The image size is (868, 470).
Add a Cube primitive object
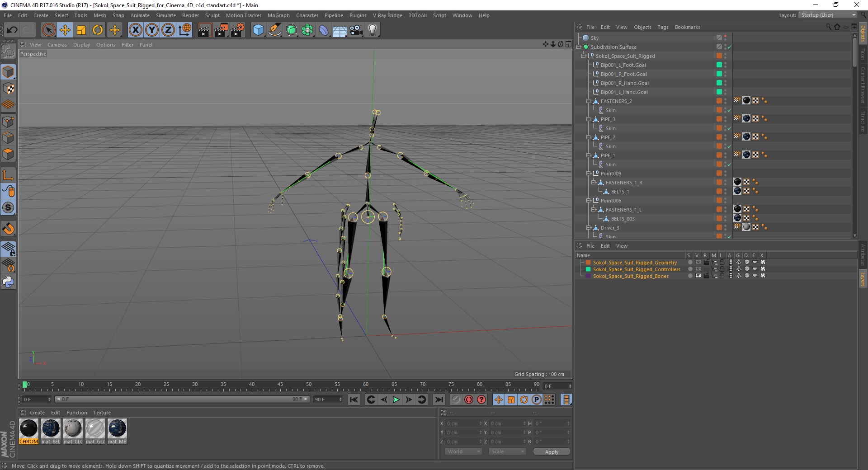[x=258, y=30]
